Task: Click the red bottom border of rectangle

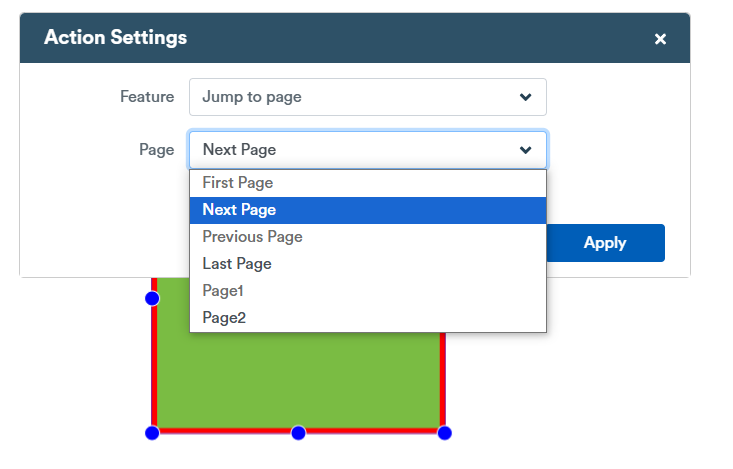Action: pos(298,431)
